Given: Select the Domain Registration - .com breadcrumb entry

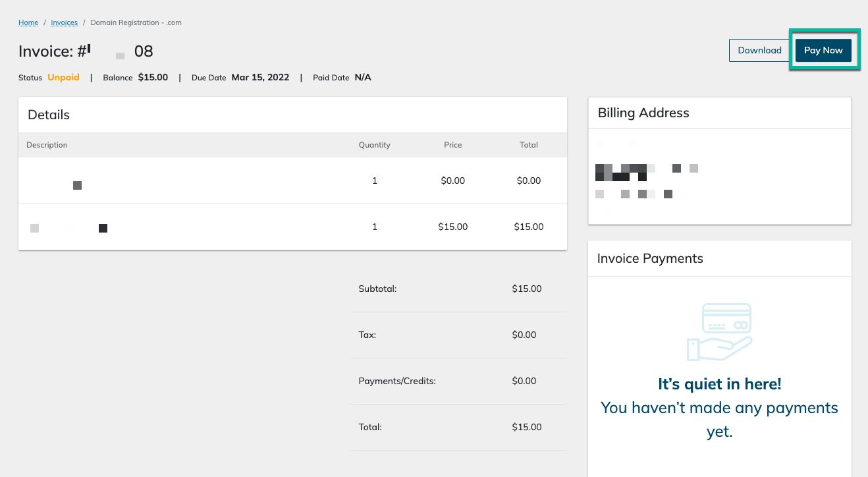Looking at the screenshot, I should pos(136,22).
